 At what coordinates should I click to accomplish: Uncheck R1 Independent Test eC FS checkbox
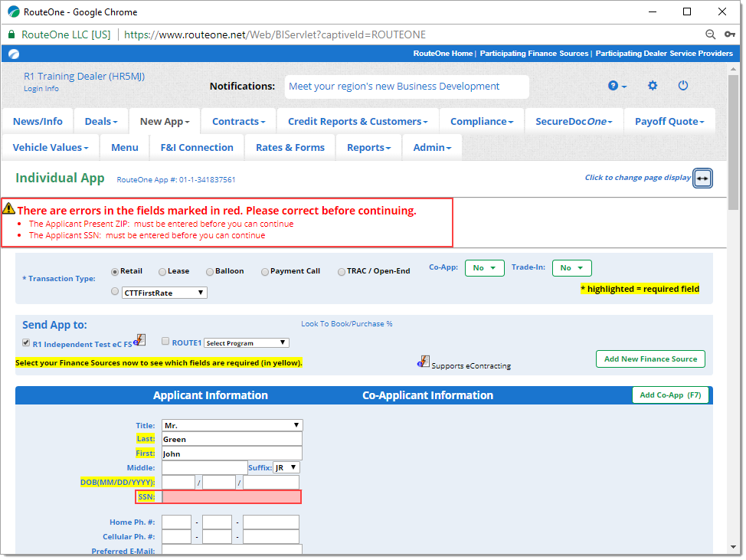pos(26,342)
